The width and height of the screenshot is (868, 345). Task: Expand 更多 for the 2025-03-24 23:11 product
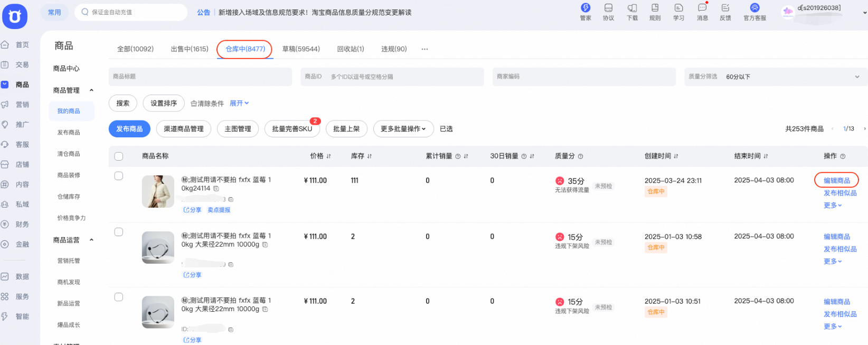click(x=833, y=205)
